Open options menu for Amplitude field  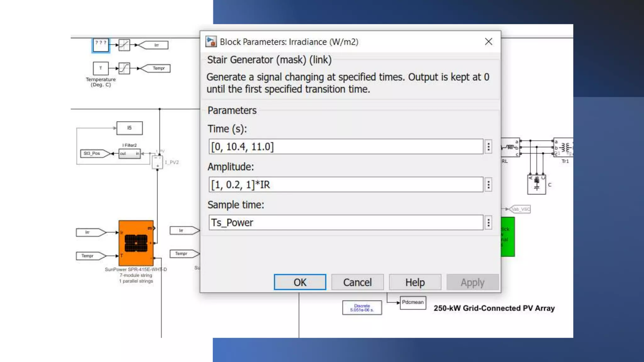coord(488,185)
